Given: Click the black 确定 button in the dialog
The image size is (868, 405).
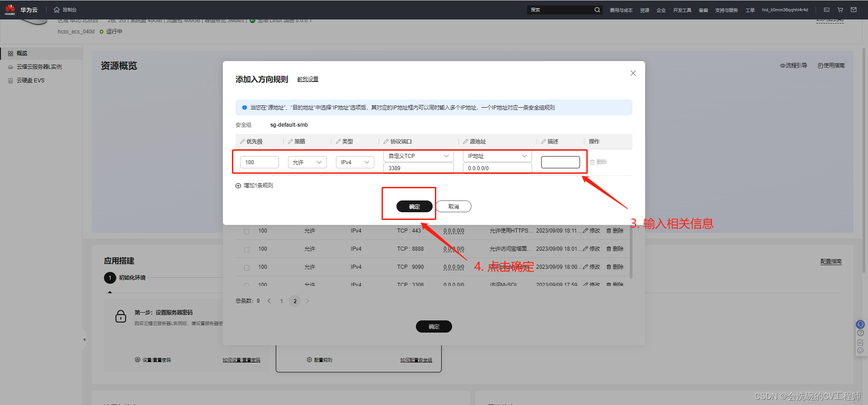Looking at the screenshot, I should pyautogui.click(x=414, y=206).
